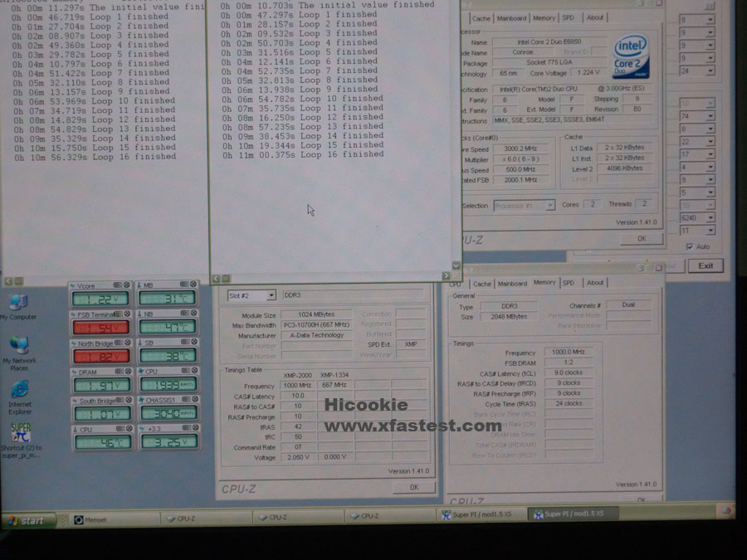Image resolution: width=747 pixels, height=560 pixels.
Task: Close the NB temperature panel
Action: 194,314
